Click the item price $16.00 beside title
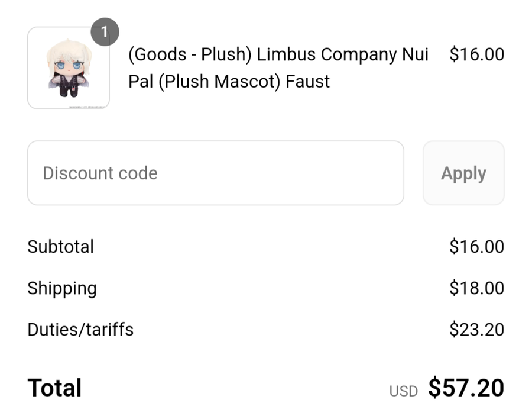 (x=476, y=54)
